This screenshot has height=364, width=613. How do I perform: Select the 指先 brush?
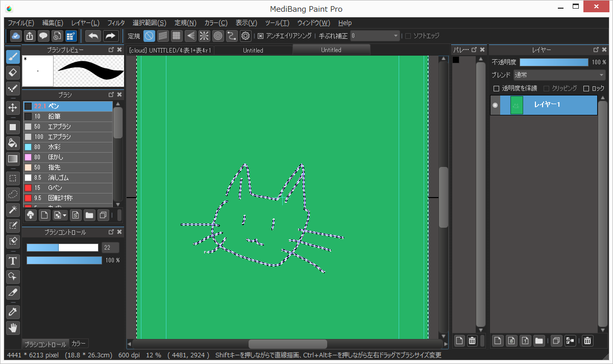tap(67, 167)
